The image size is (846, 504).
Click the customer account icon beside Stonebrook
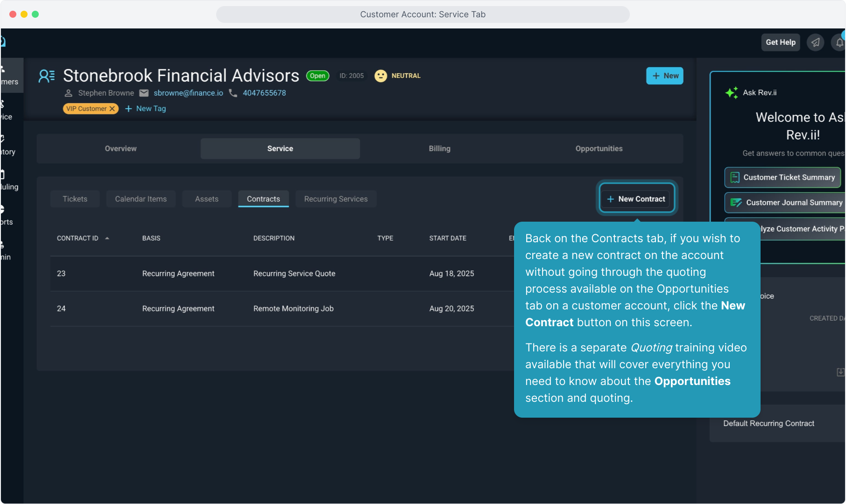coord(47,76)
